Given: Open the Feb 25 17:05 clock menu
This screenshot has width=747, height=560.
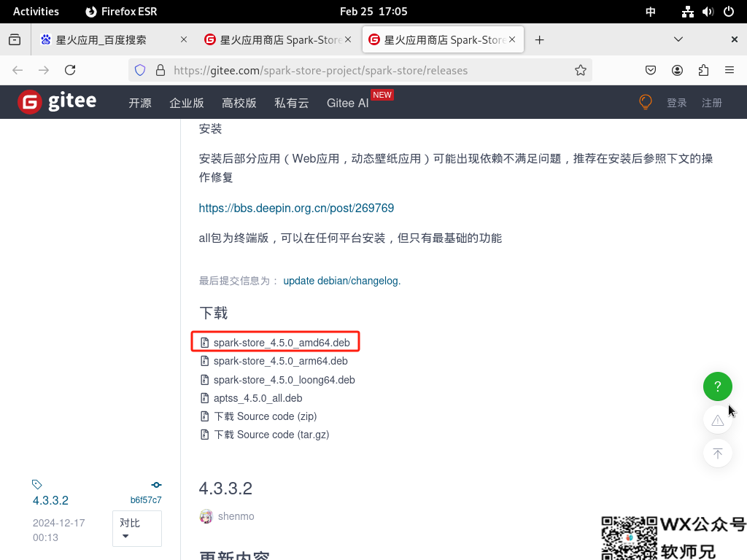Looking at the screenshot, I should (x=373, y=12).
